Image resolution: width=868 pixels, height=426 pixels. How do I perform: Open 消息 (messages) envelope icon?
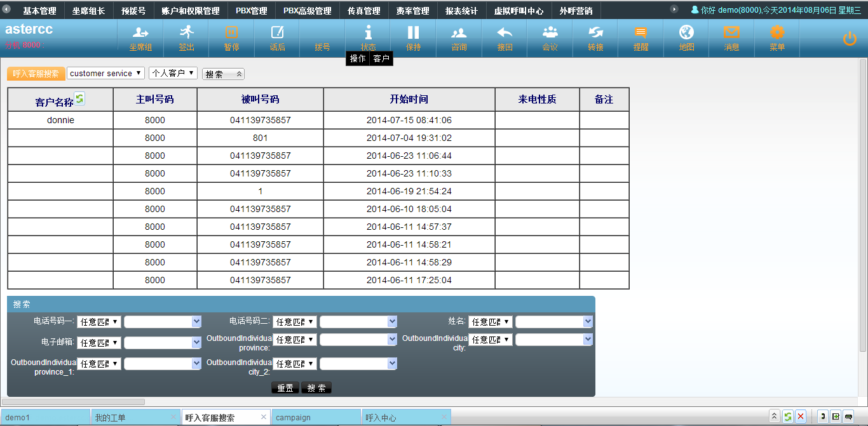coord(731,37)
